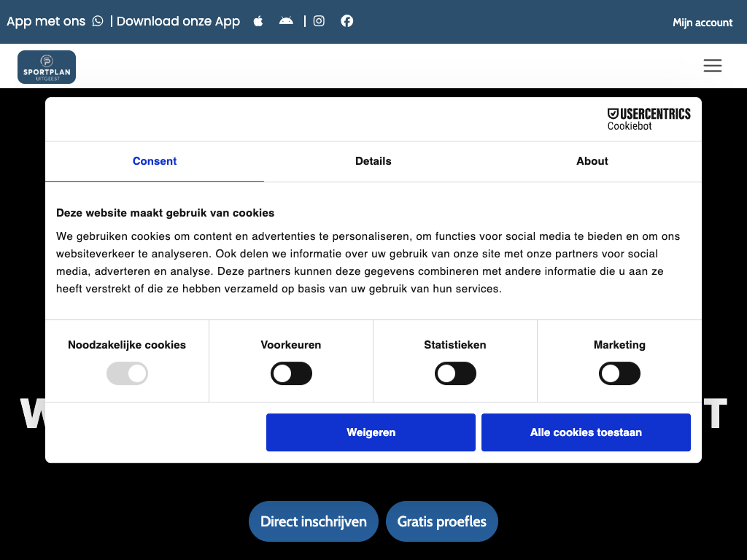Open the hamburger navigation menu
This screenshot has height=560, width=747.
pos(712,66)
